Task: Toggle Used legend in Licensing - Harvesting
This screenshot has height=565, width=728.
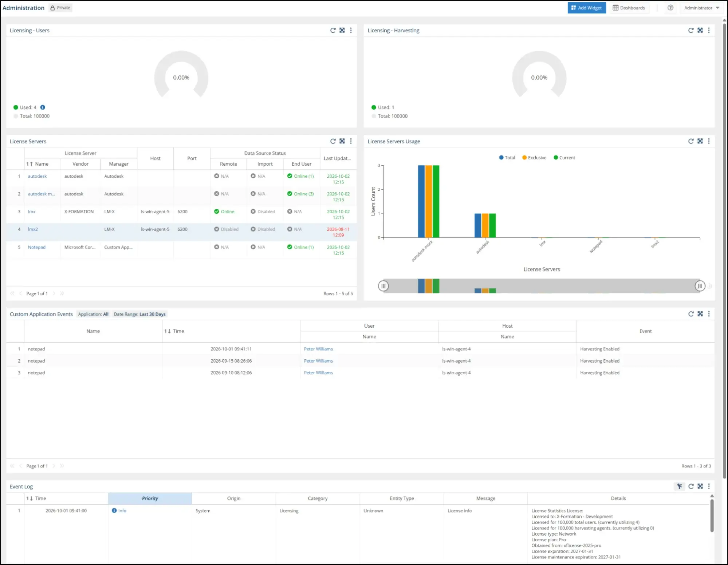Action: click(x=383, y=107)
